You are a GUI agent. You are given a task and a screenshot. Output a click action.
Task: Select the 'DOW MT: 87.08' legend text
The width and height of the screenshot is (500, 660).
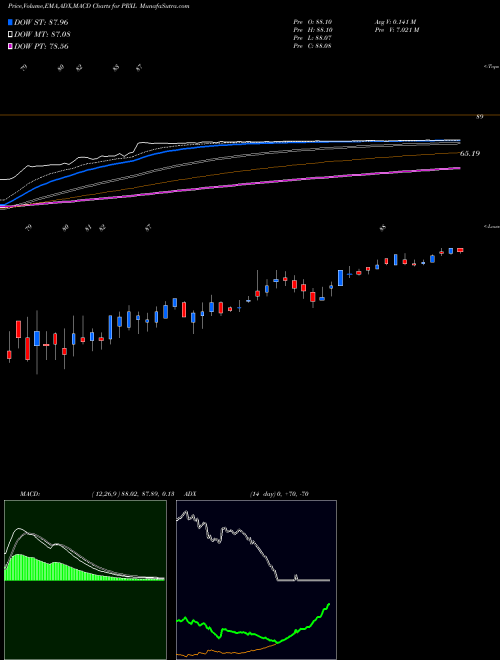tap(42, 35)
